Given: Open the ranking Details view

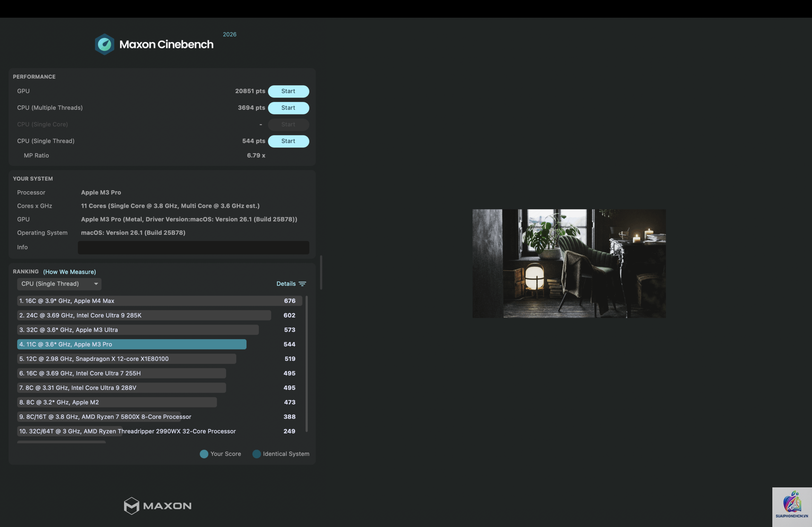Looking at the screenshot, I should coord(286,284).
